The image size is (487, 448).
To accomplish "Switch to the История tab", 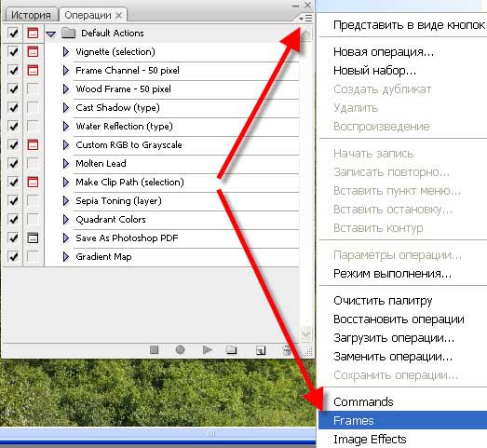I will pos(31,15).
